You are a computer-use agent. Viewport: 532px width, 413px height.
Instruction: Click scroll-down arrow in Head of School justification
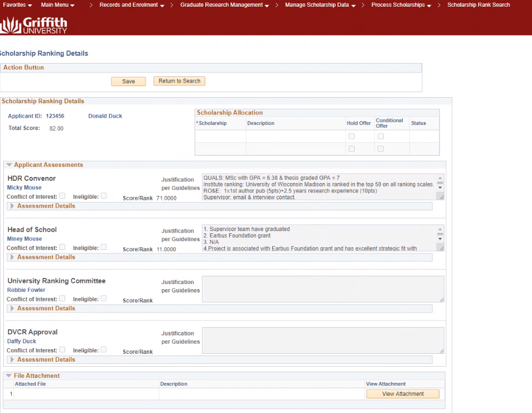(x=440, y=239)
